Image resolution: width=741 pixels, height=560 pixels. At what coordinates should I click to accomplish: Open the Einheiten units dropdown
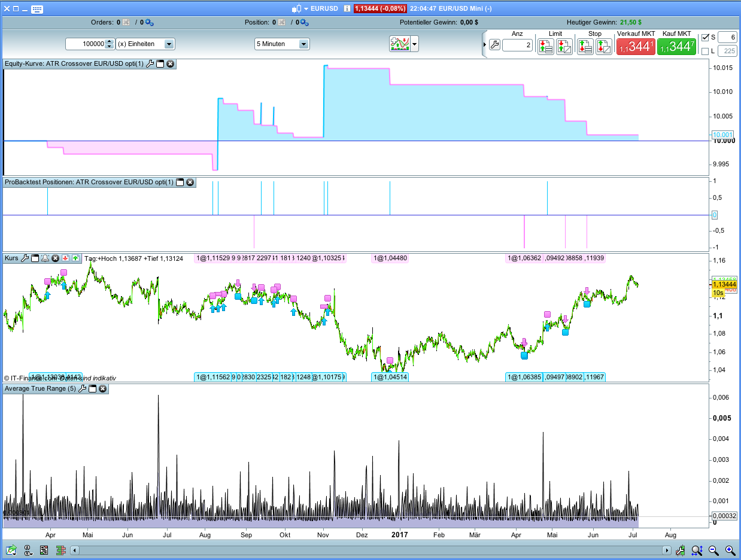click(x=169, y=44)
